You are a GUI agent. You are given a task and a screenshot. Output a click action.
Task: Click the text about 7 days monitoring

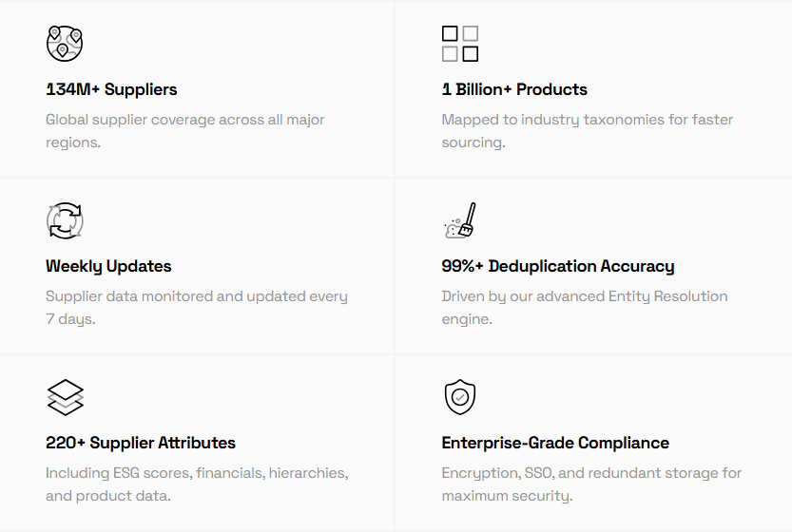click(197, 308)
